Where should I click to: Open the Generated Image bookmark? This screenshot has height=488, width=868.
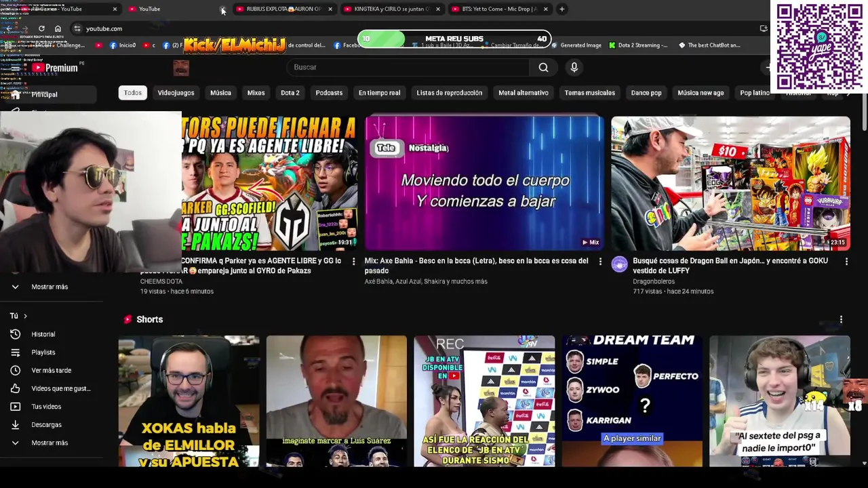576,45
